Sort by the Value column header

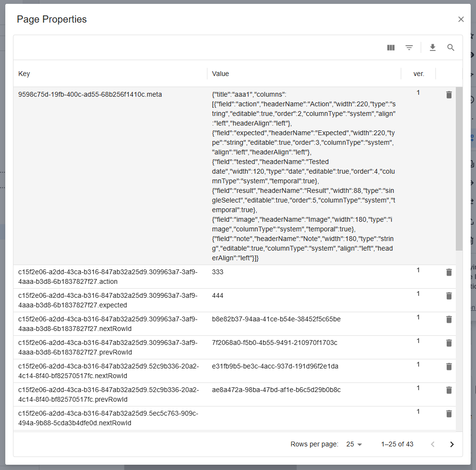(x=220, y=74)
